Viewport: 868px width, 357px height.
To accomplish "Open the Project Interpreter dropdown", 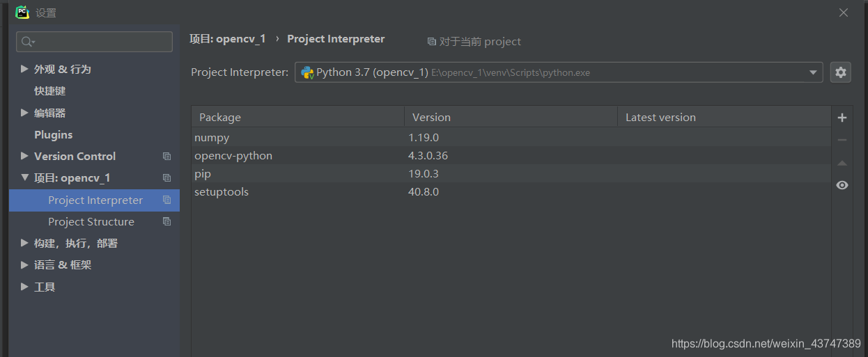I will (812, 72).
